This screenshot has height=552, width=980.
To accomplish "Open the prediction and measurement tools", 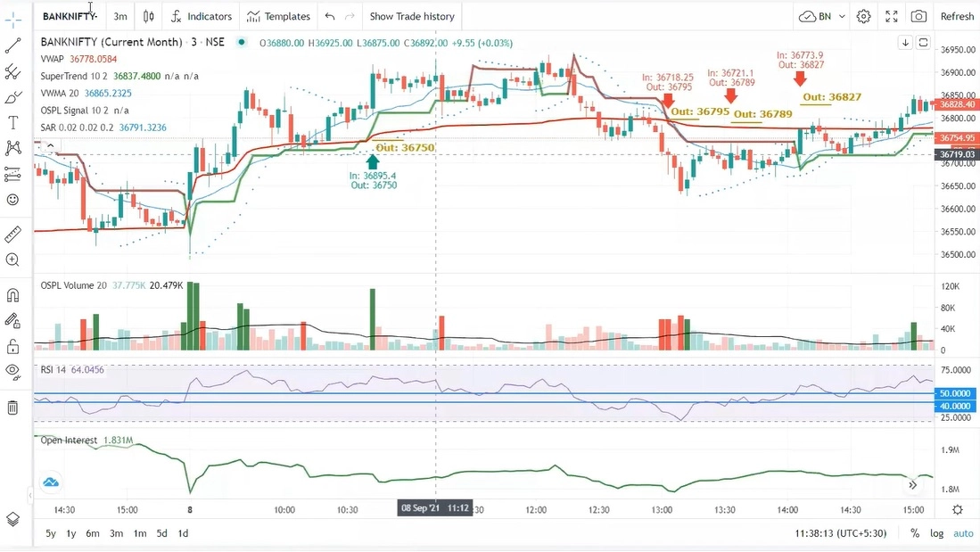I will (13, 174).
